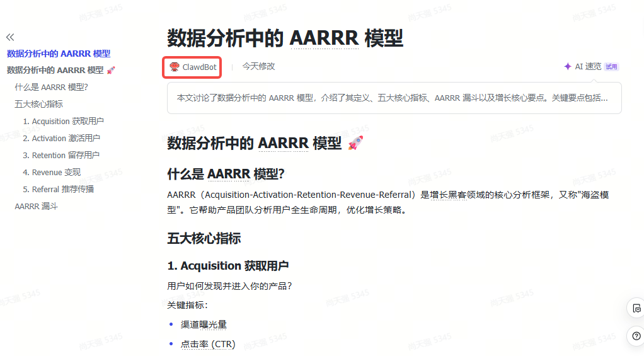Click the main document title

(285, 38)
